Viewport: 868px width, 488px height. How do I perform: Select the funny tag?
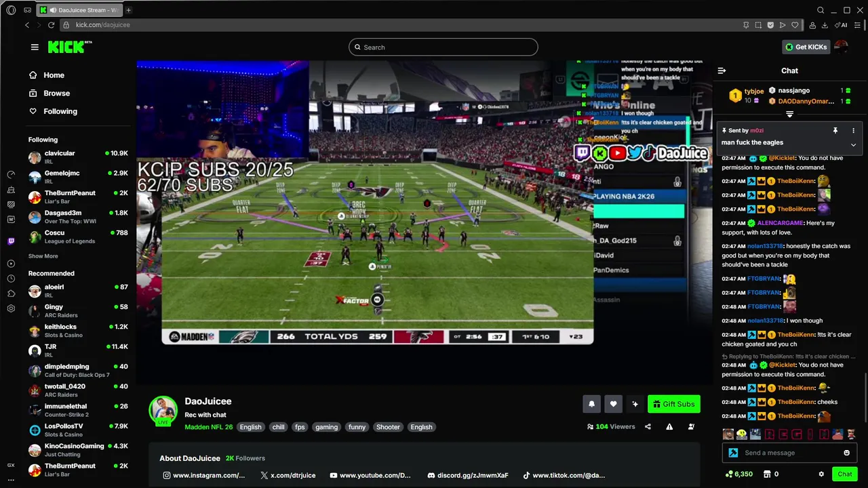(357, 427)
